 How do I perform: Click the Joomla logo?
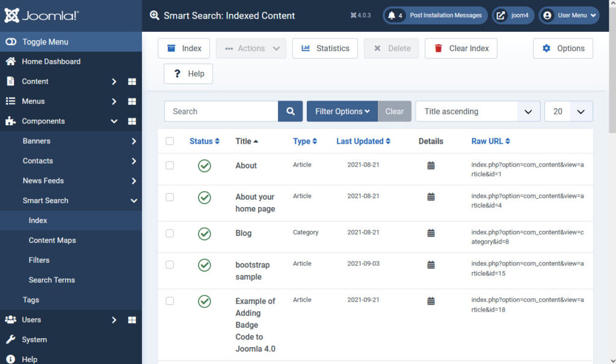[42, 16]
